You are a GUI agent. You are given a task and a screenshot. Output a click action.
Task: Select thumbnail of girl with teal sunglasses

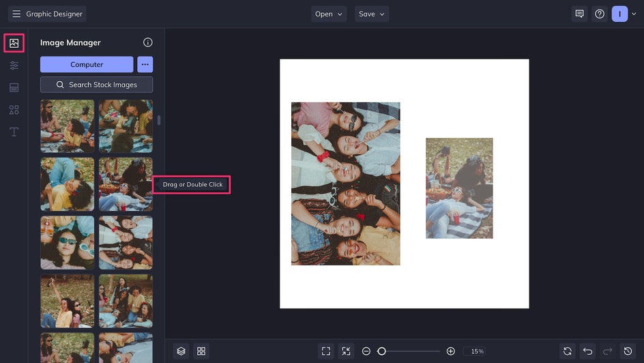tap(68, 243)
